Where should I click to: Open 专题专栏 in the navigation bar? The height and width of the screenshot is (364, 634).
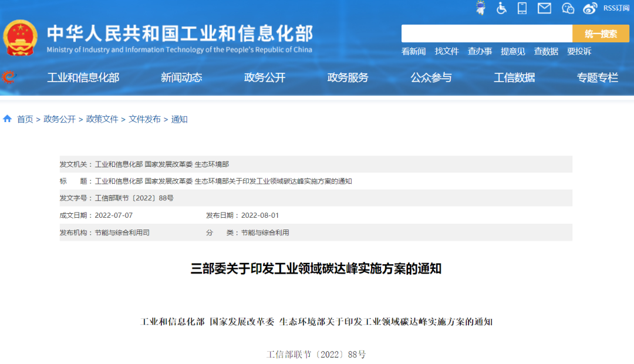tap(597, 77)
